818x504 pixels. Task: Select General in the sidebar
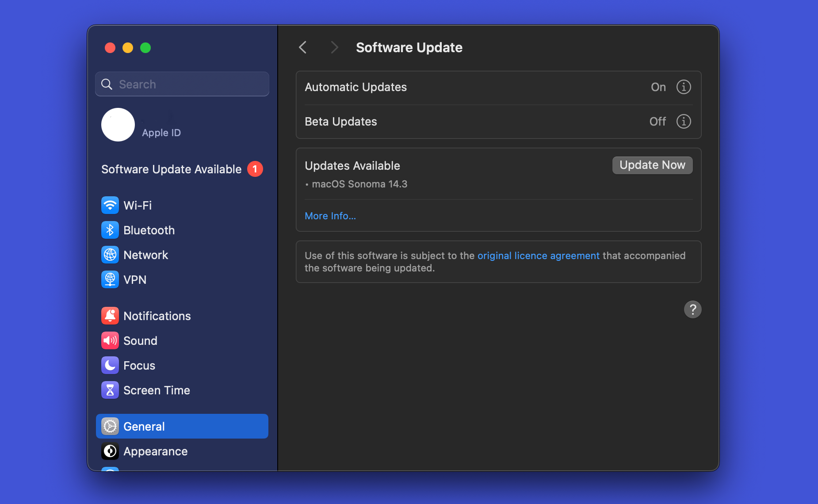(182, 426)
